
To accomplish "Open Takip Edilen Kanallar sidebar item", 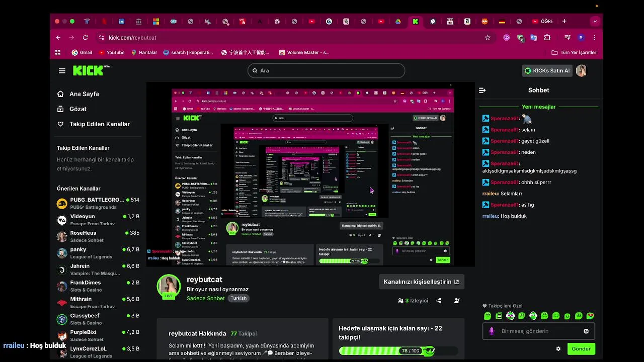I will pyautogui.click(x=94, y=124).
